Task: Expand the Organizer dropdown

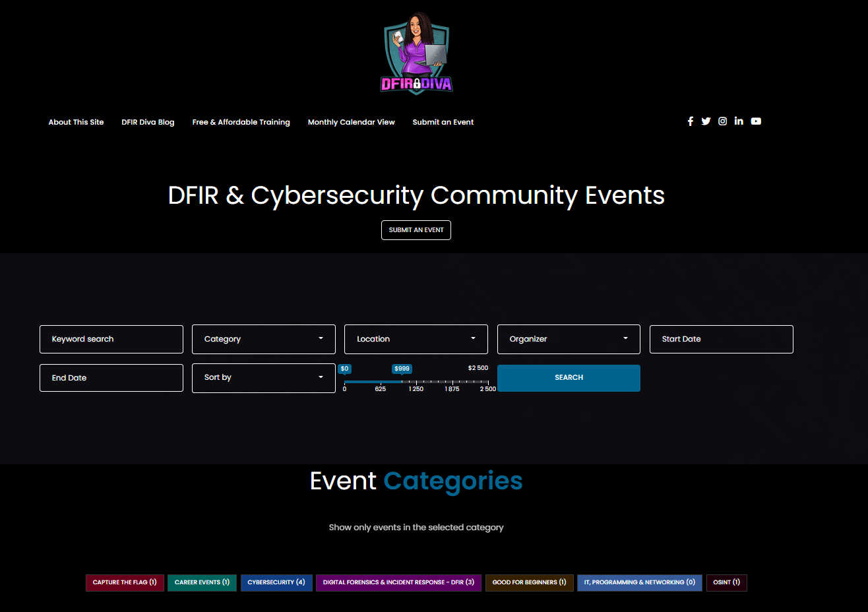Action: (569, 339)
